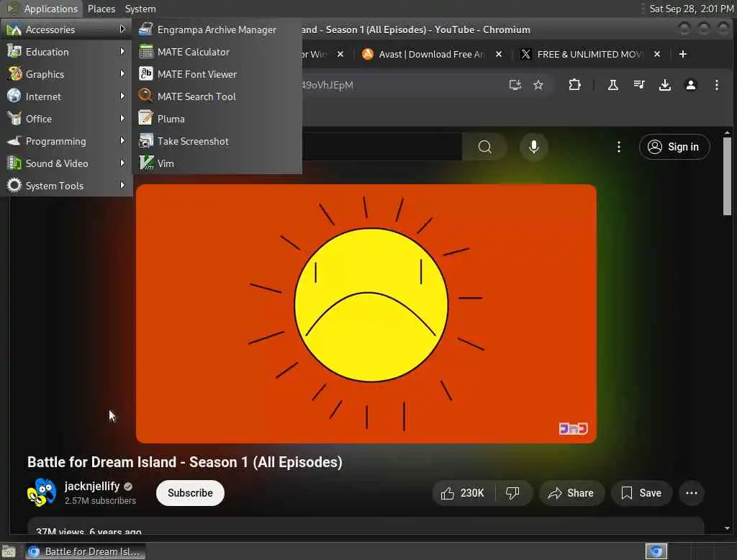
Task: Share the video
Action: click(x=571, y=493)
